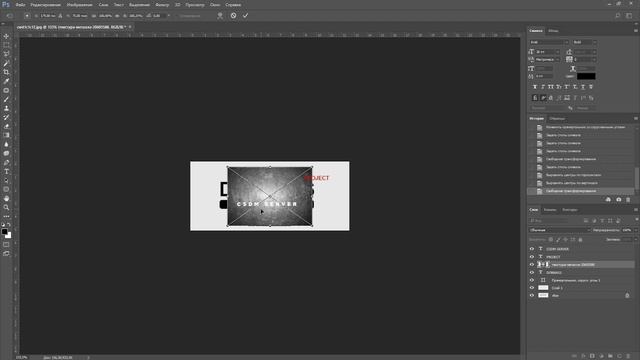Switch to the Каналы tab
This screenshot has height=360, width=640.
tap(550, 210)
